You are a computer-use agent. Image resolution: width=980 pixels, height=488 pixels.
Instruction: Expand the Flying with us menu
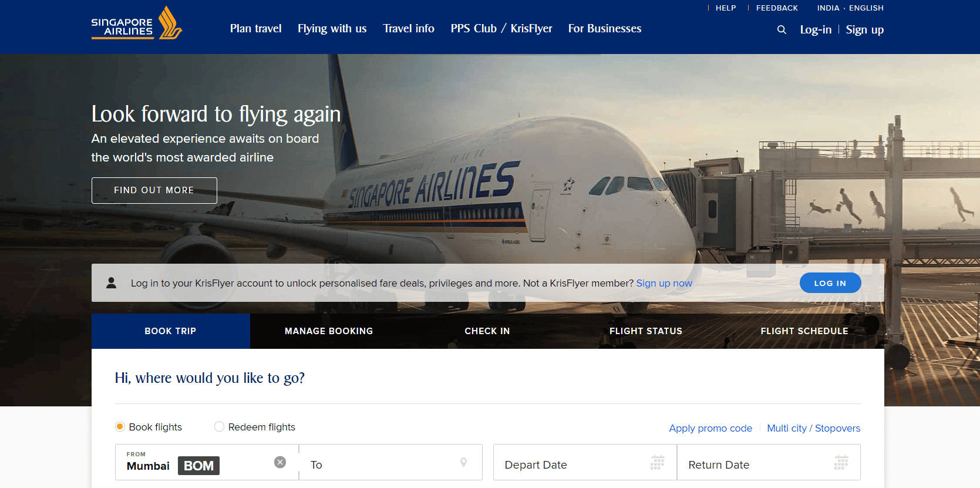click(x=332, y=28)
